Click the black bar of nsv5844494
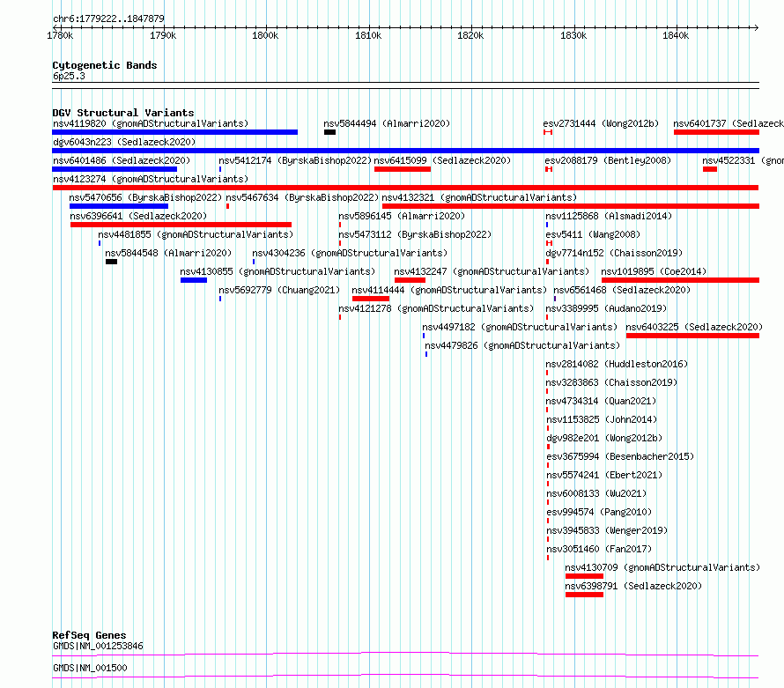The height and width of the screenshot is (688, 784). coord(329,132)
